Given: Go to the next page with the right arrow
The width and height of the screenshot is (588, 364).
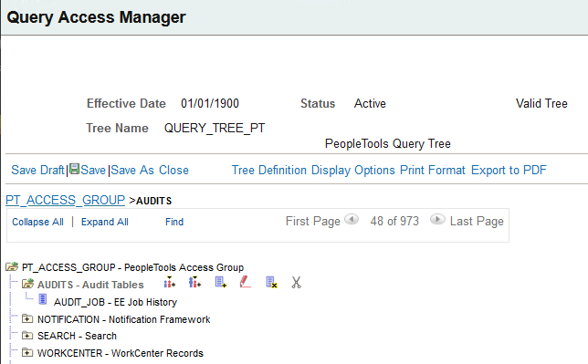Looking at the screenshot, I should [437, 219].
